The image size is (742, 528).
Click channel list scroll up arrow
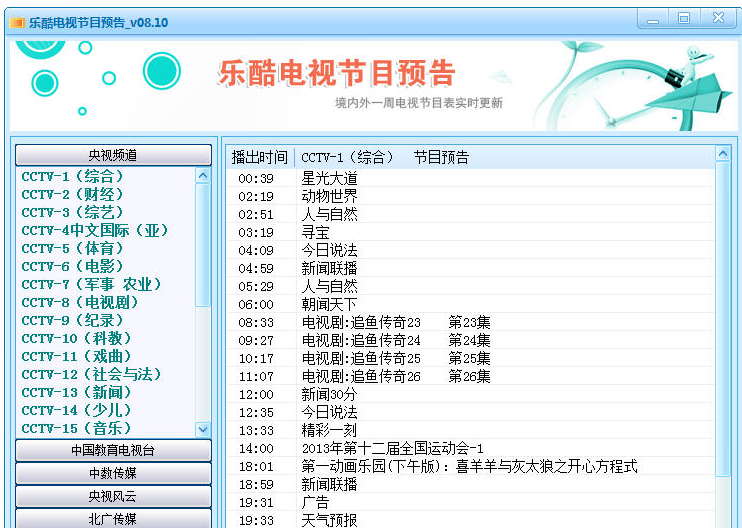coord(203,176)
